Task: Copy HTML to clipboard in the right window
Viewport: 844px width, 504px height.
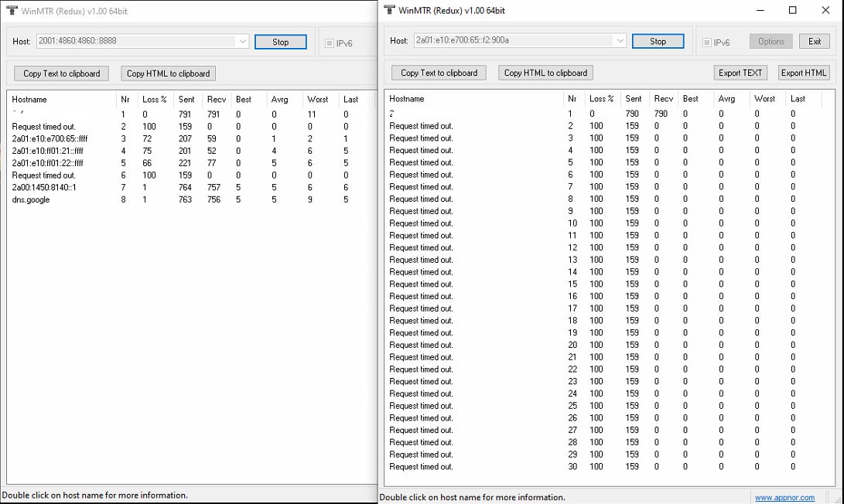Action: 545,73
